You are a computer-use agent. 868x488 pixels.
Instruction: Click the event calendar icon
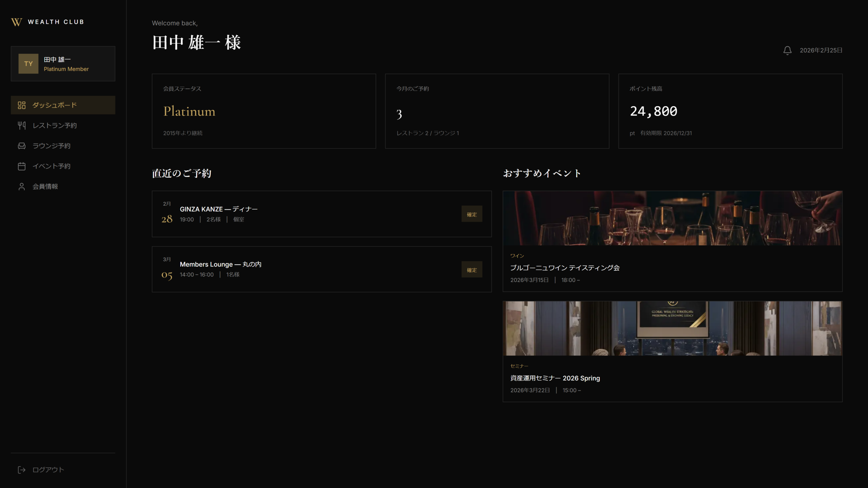[x=22, y=166]
